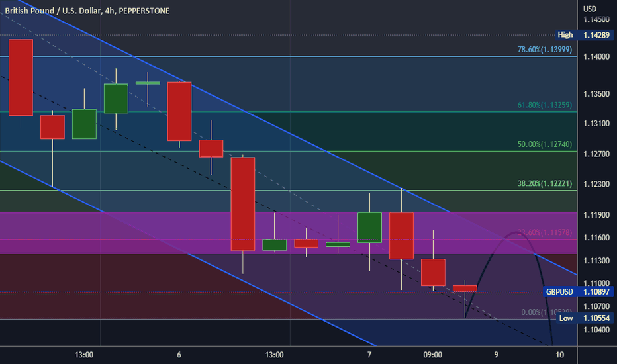Click the 1.11300 price axis value

point(596,261)
